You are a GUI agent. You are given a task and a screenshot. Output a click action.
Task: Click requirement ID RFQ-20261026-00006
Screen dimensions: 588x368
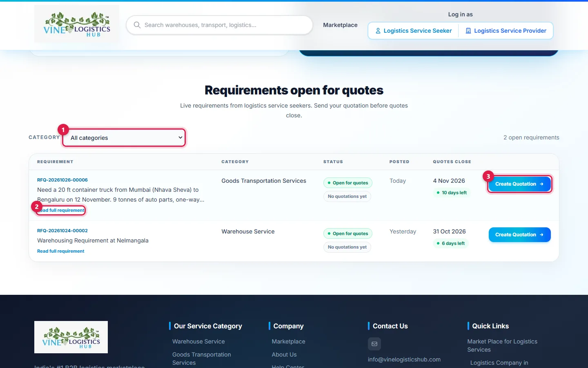point(62,180)
